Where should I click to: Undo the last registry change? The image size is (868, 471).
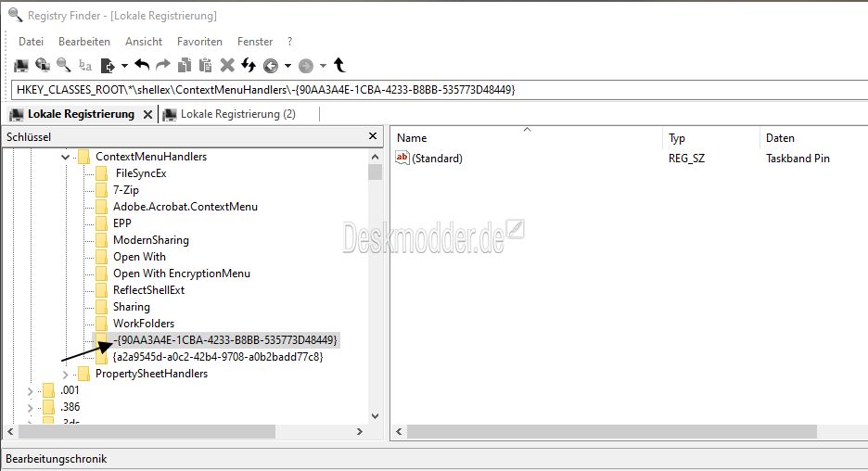142,65
